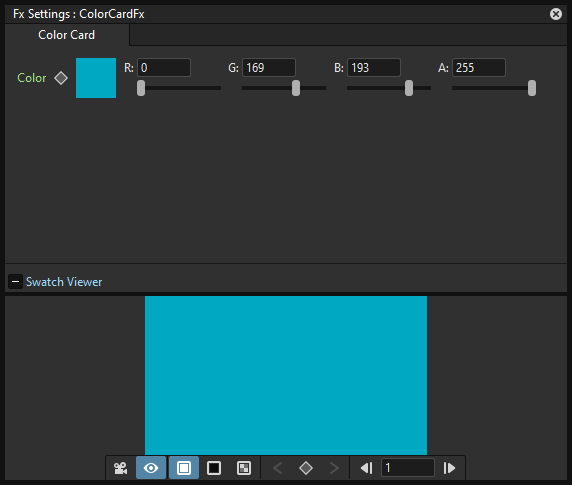This screenshot has height=485, width=572.
Task: Close the Fx Settings panel
Action: click(556, 14)
